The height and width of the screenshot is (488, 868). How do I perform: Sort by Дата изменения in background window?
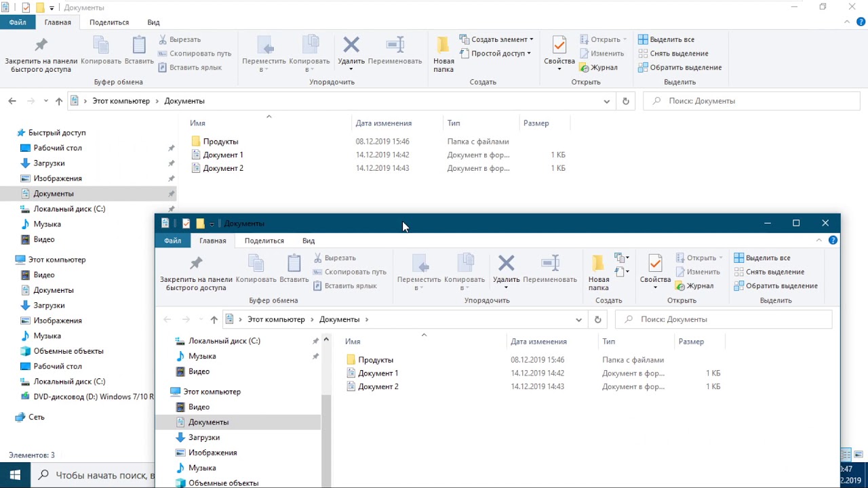pos(397,123)
